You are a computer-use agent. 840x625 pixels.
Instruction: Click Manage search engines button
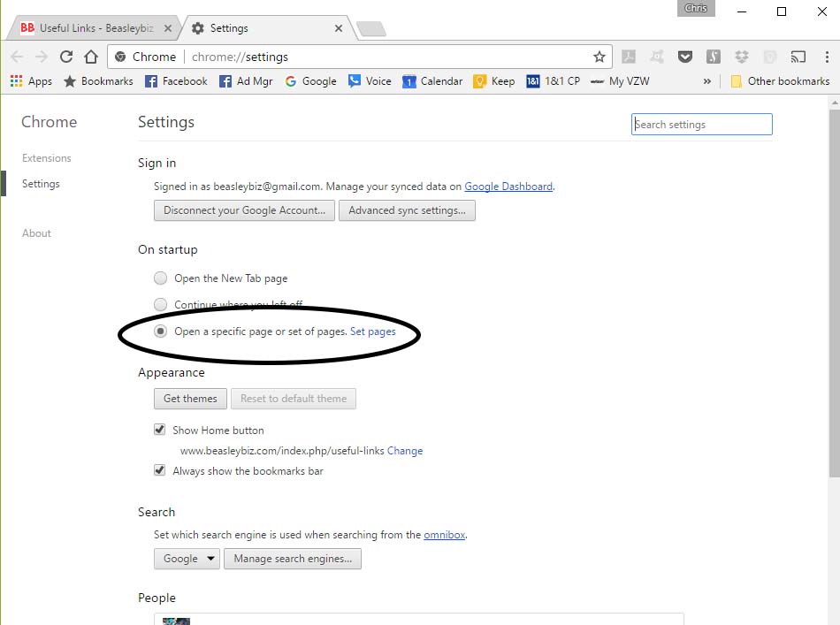tap(293, 558)
